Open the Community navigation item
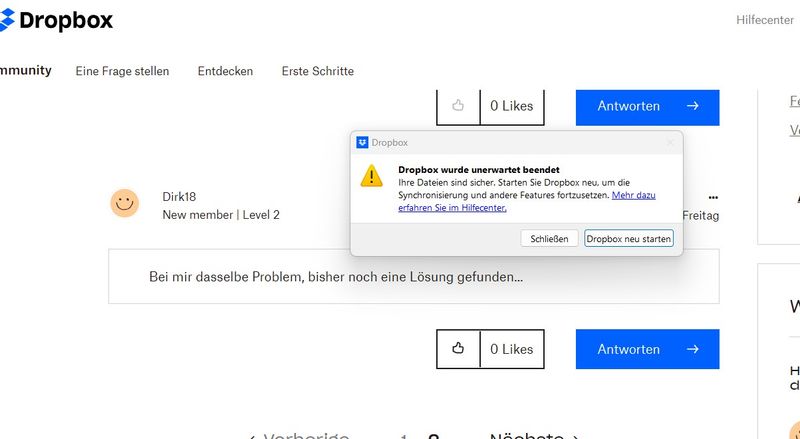The height and width of the screenshot is (439, 800). (x=26, y=70)
